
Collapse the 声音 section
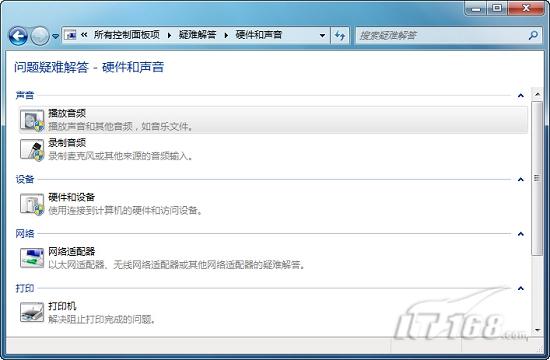click(x=521, y=95)
